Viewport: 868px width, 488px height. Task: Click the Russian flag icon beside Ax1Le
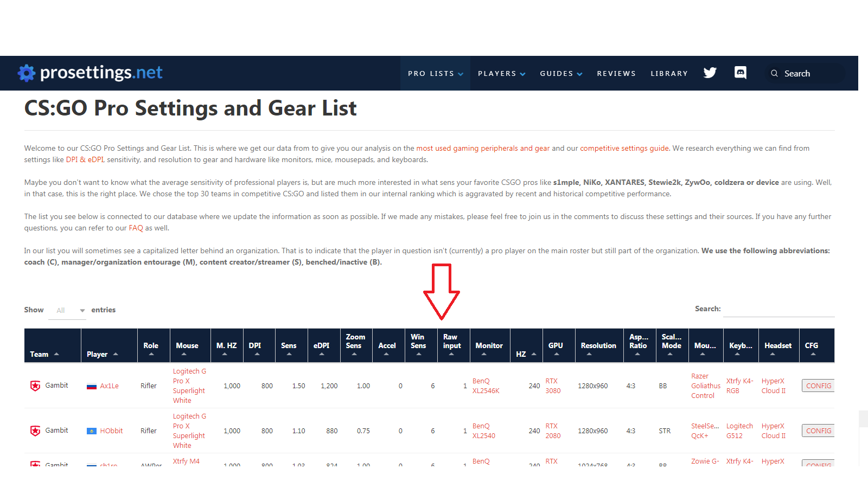(92, 386)
